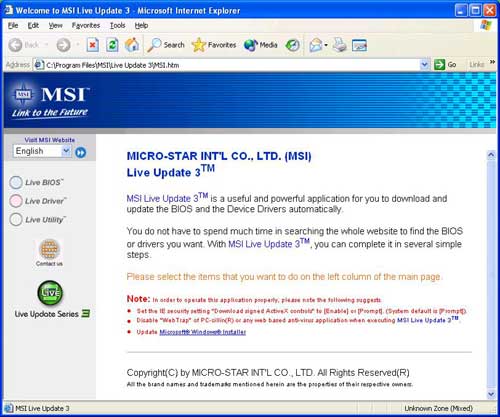Open the Search pane in toolbar
The height and width of the screenshot is (417, 500).
click(166, 45)
